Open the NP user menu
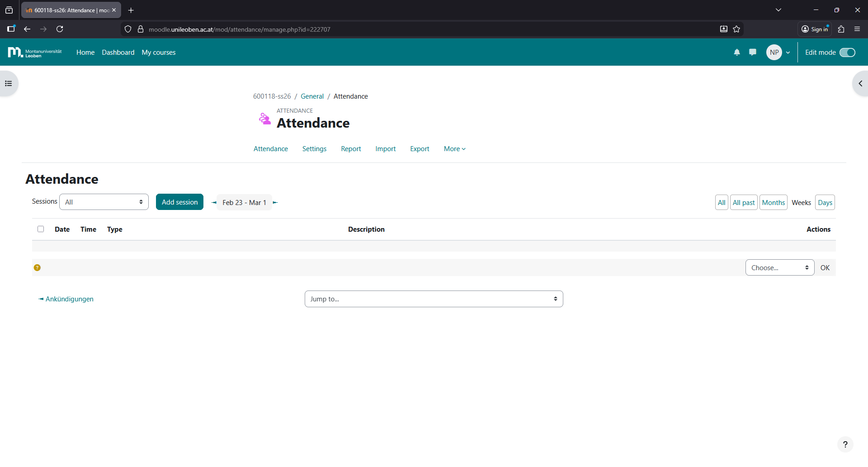 pyautogui.click(x=778, y=52)
